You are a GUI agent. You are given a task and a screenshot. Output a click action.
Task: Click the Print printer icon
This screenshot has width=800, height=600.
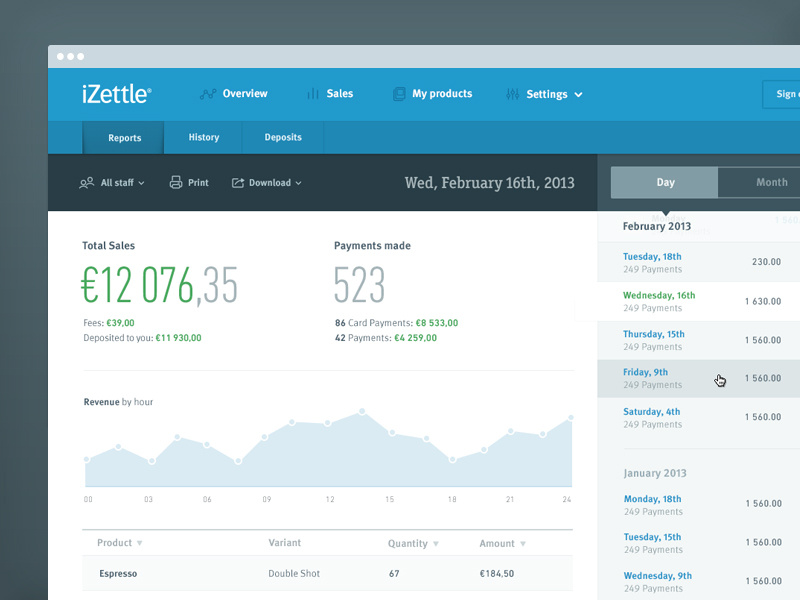[176, 182]
